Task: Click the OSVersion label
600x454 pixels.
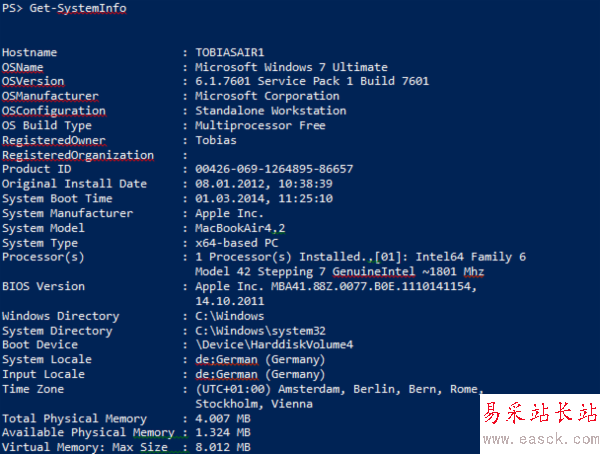Action: coord(33,81)
